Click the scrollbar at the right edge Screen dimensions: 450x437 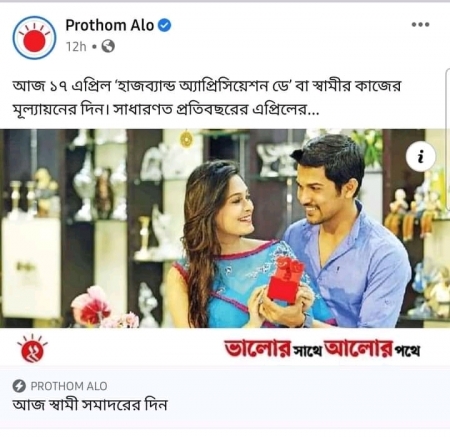(448, 140)
